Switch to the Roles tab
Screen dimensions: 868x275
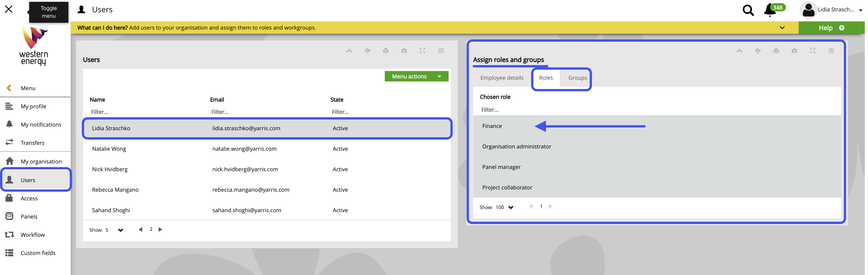[x=546, y=78]
